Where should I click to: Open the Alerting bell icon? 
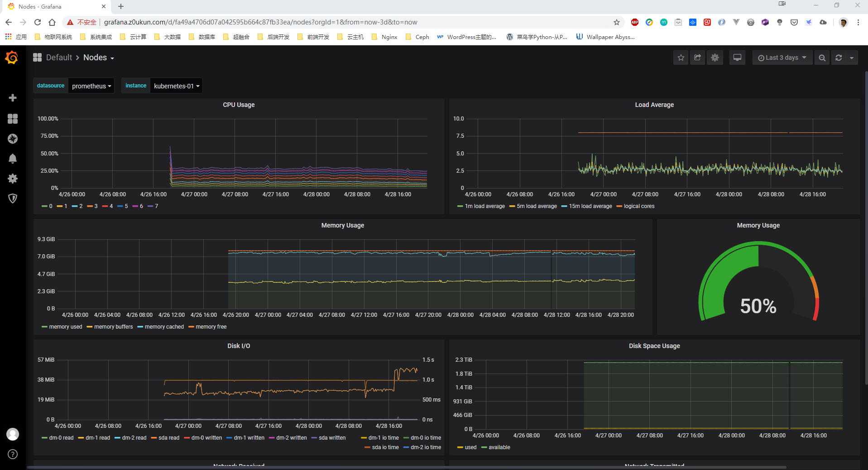[x=13, y=159]
